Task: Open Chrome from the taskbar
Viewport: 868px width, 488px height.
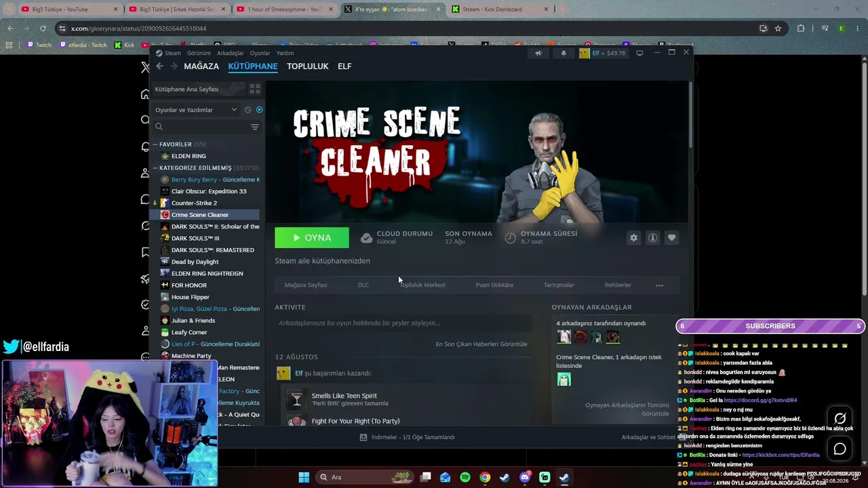Action: 485,477
